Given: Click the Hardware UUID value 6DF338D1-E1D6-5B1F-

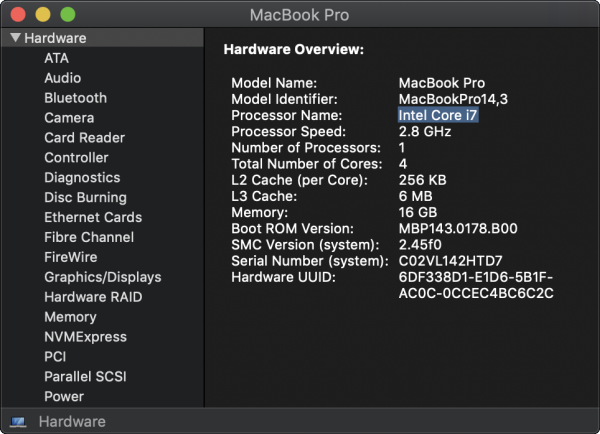Looking at the screenshot, I should tap(476, 277).
